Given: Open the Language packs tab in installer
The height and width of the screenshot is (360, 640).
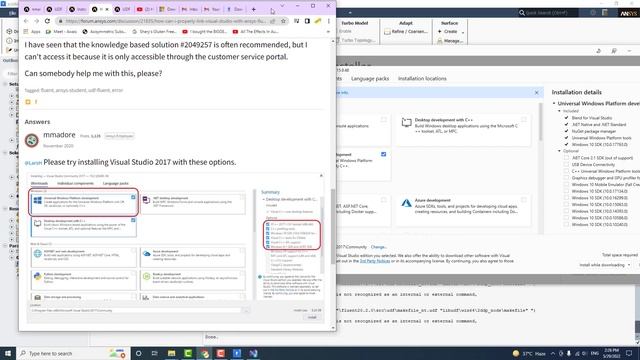Looking at the screenshot, I should click(370, 78).
